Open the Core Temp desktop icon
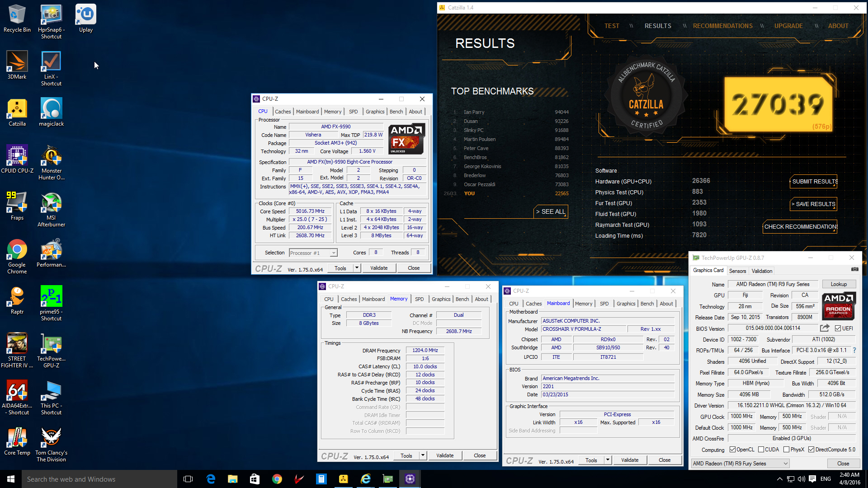This screenshot has height=488, width=868. (17, 441)
